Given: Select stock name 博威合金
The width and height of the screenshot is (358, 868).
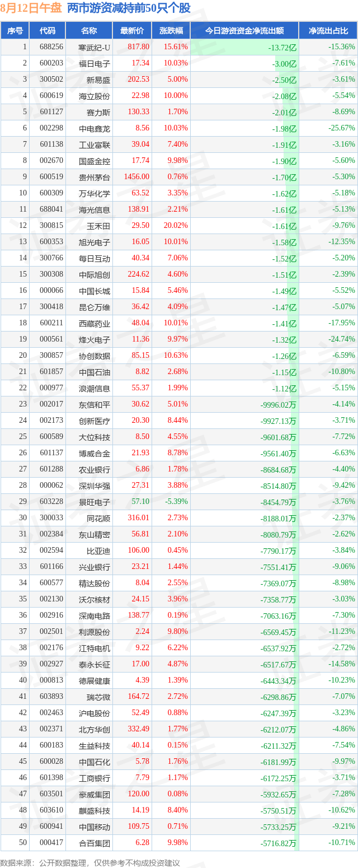Looking at the screenshot, I should click(95, 454).
